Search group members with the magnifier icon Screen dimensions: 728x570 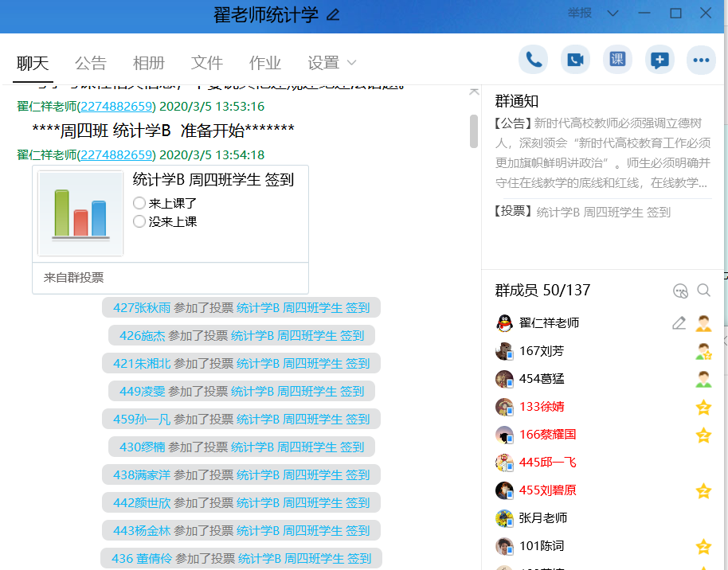[703, 291]
